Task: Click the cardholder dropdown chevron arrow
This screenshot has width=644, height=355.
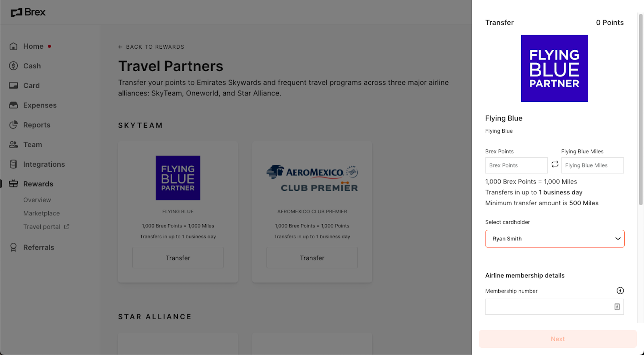Action: pyautogui.click(x=617, y=239)
